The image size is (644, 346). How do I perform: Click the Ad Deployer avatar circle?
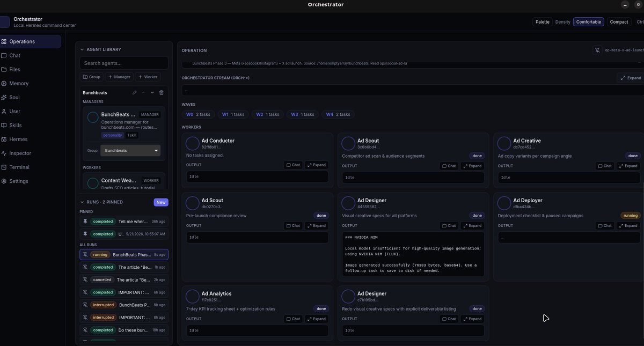tap(504, 203)
